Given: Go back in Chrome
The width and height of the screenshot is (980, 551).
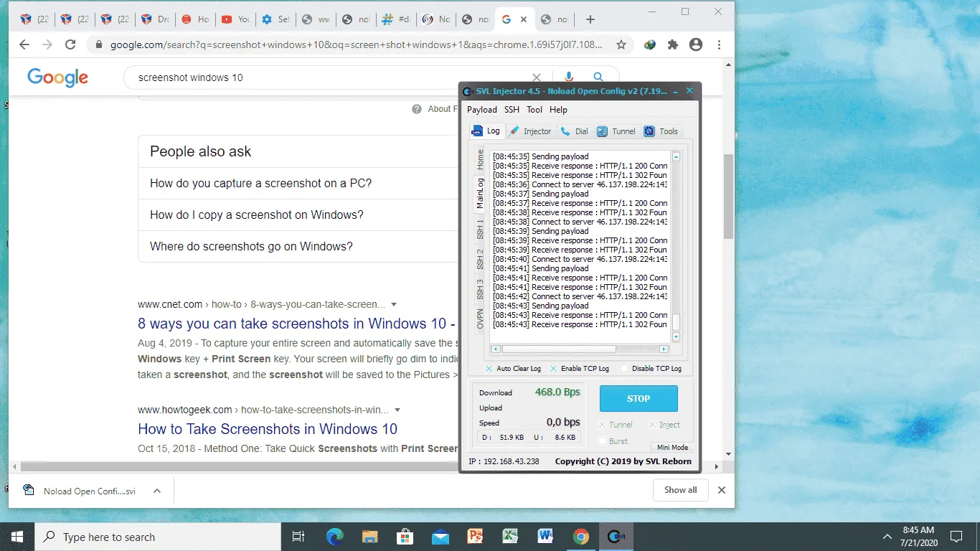Looking at the screenshot, I should 24,44.
